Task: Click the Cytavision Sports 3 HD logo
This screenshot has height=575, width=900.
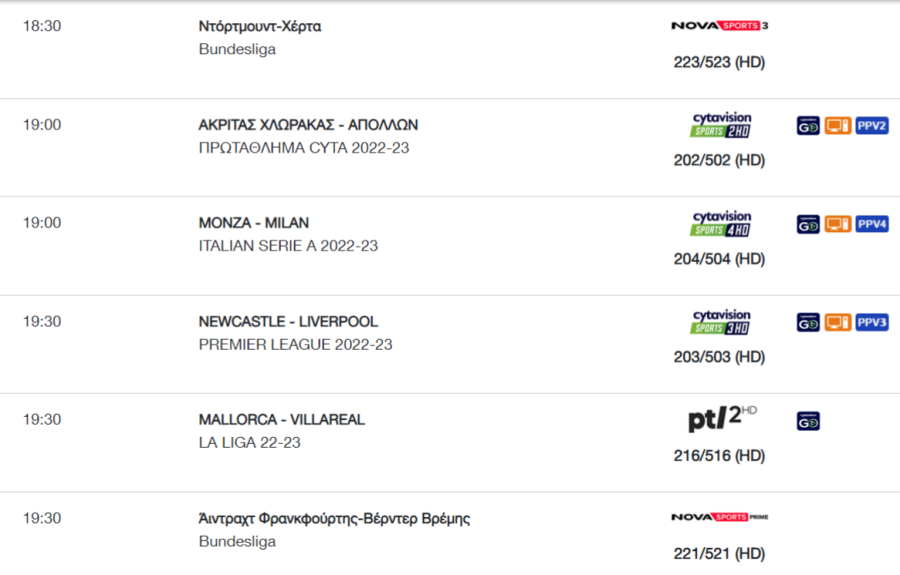Action: [x=721, y=322]
